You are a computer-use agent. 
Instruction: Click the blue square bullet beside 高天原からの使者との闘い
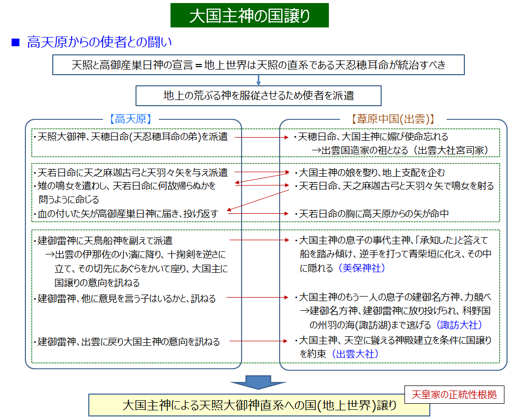click(15, 42)
